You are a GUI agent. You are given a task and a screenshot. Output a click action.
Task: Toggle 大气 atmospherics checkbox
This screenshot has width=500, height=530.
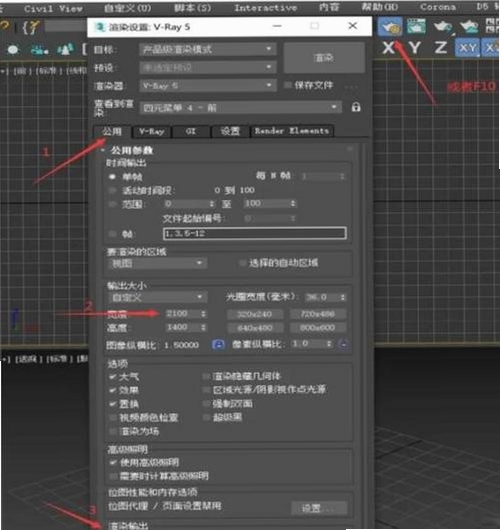click(113, 376)
